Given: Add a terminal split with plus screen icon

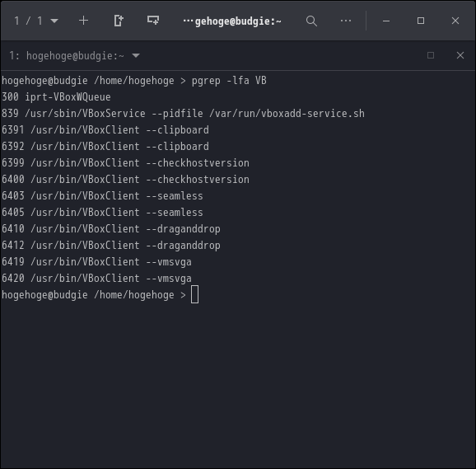Looking at the screenshot, I should 153,21.
